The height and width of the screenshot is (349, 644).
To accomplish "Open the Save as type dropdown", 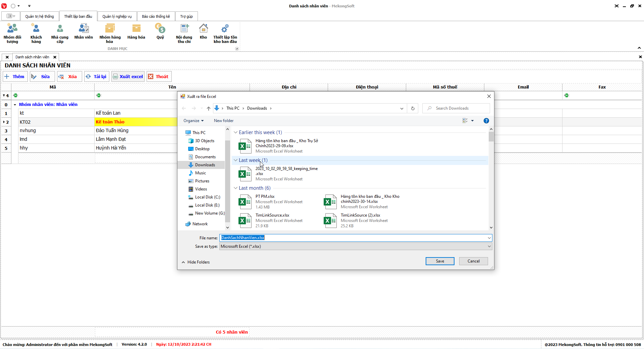I will [x=356, y=246].
